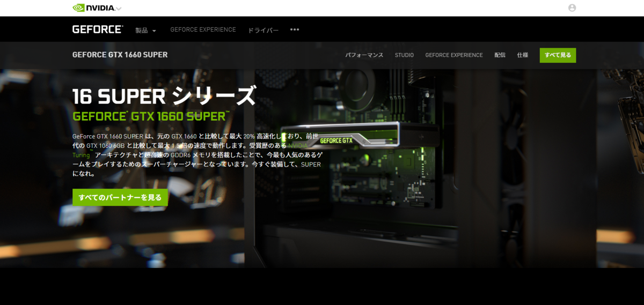The height and width of the screenshot is (305, 644).
Task: Jump to the 配信 section
Action: click(x=500, y=55)
